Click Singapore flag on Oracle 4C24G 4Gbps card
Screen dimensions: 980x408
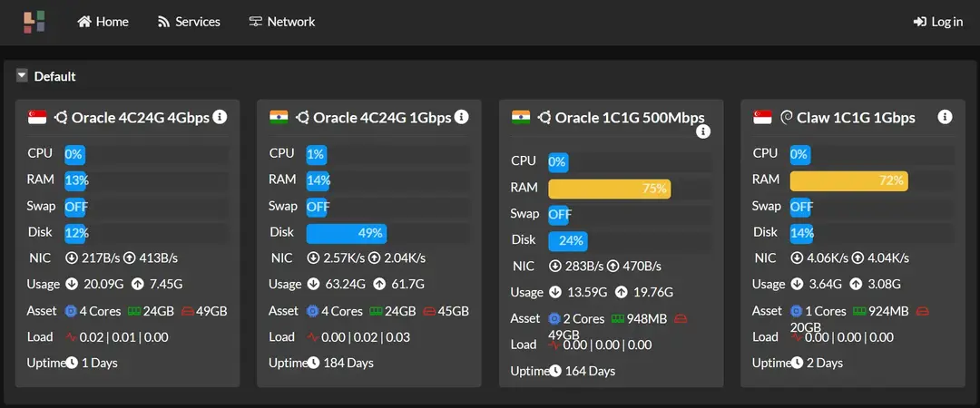[38, 117]
